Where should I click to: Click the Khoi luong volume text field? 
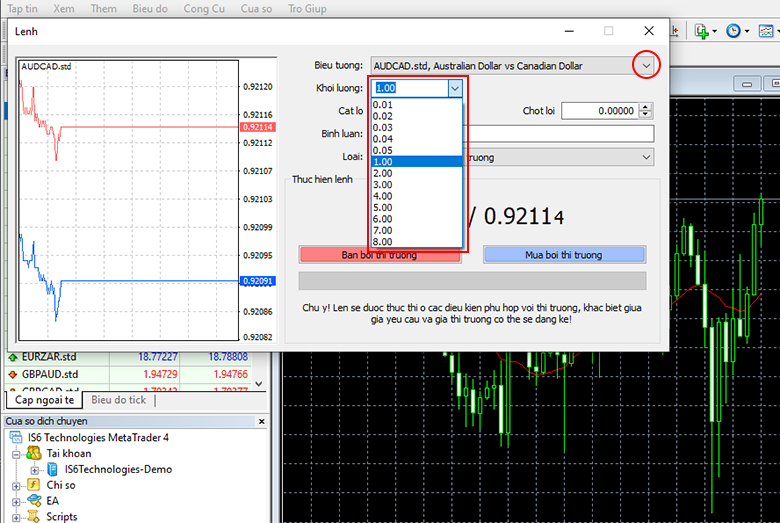pos(410,88)
